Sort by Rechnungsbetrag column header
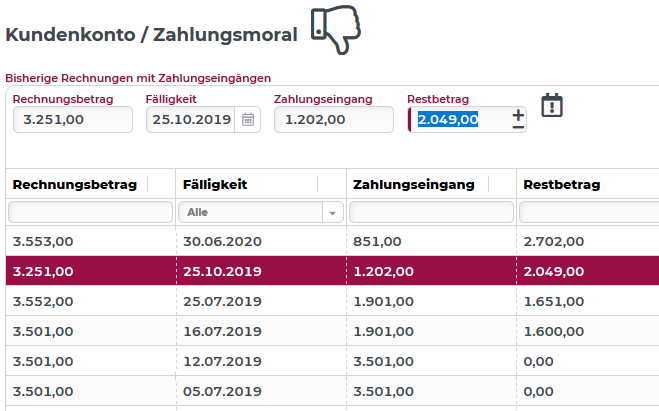Viewport: 659px width, 411px height. pyautogui.click(x=72, y=184)
